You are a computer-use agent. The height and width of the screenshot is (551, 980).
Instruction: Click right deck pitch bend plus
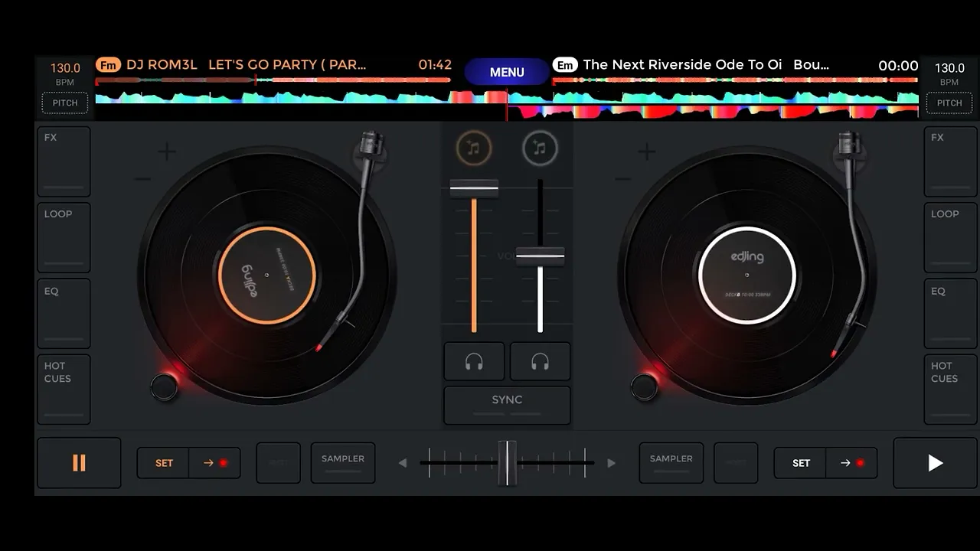click(x=647, y=152)
